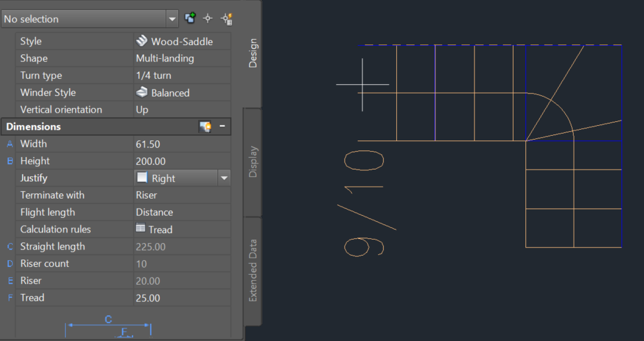The image size is (644, 341).
Task: Click the Riser count value 10
Action: (x=141, y=264)
